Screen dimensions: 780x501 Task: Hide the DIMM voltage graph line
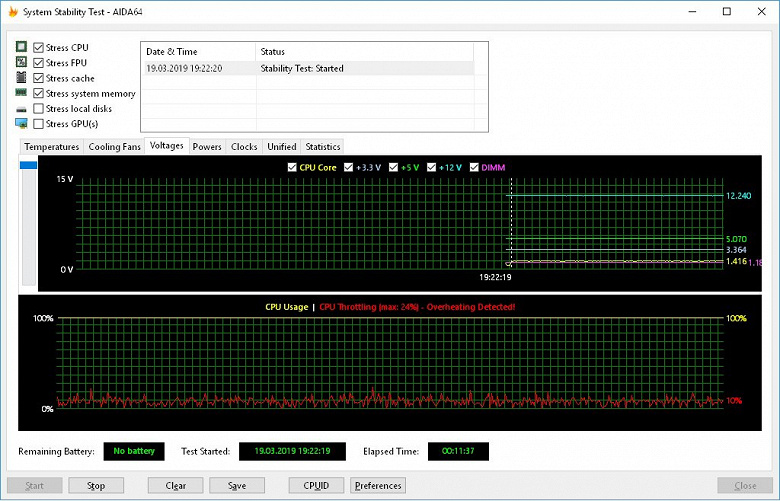pos(474,167)
